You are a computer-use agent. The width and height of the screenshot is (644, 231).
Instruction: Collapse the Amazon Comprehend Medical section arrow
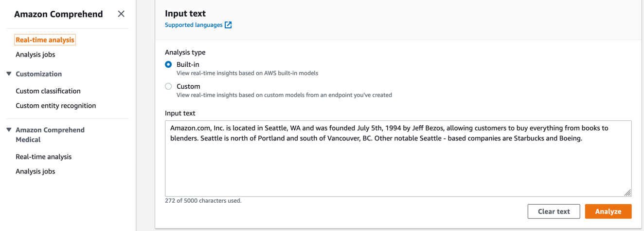9,130
